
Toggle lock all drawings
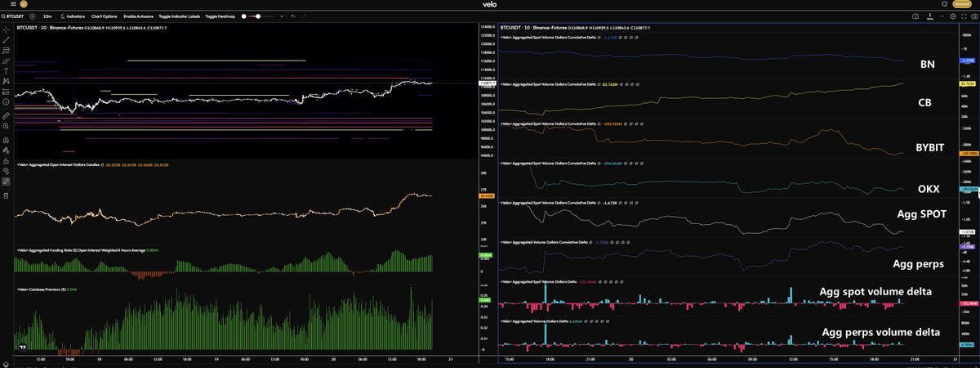[6, 160]
